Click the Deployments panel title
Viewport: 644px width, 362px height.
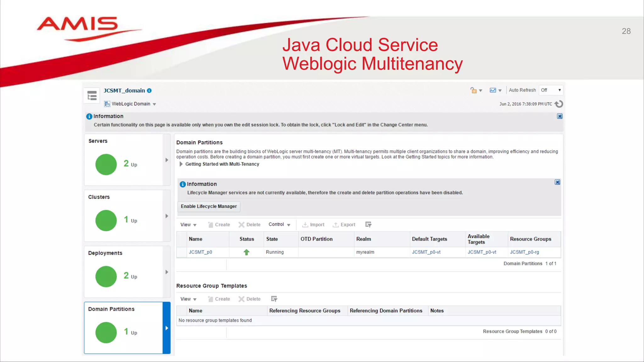[x=105, y=253]
